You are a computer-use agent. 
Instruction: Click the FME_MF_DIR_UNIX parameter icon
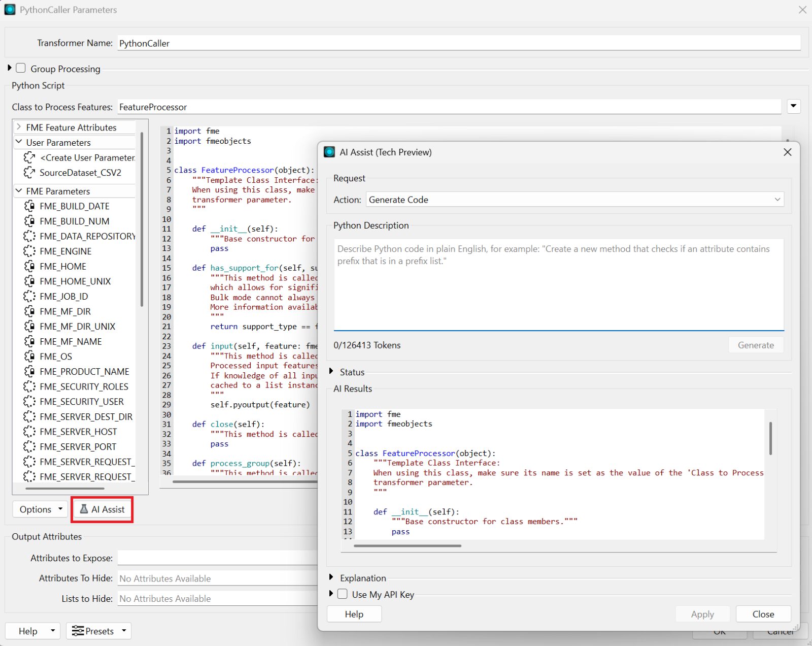[29, 327]
